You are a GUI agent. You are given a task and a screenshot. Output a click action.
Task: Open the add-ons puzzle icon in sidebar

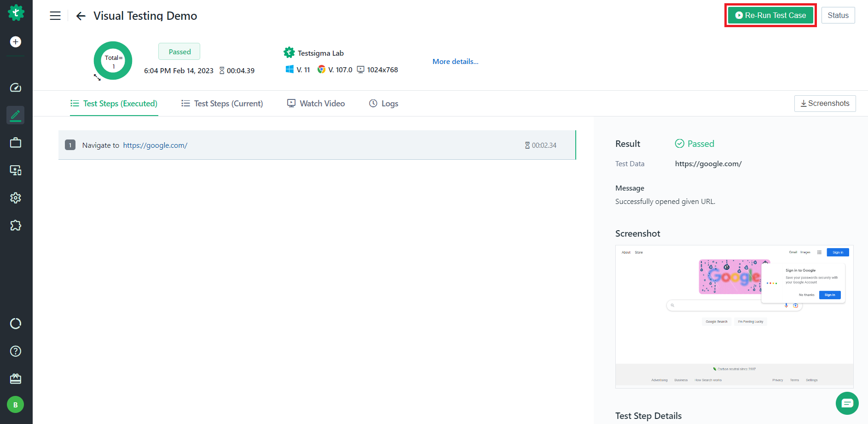(x=16, y=226)
